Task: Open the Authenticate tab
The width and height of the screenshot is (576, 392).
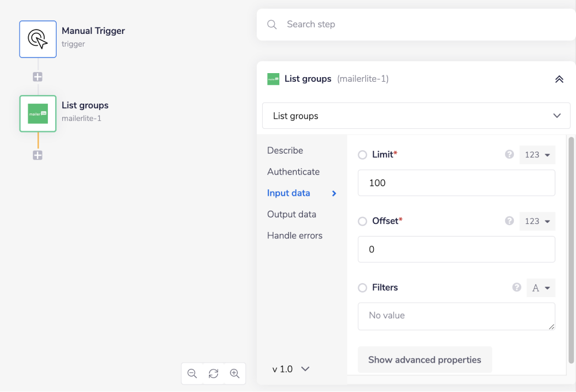Action: pos(293,172)
